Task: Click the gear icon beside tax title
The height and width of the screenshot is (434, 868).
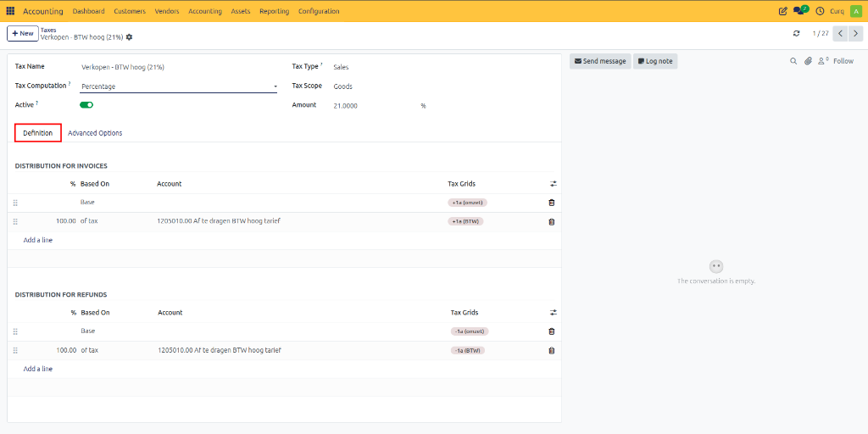Action: click(x=129, y=37)
